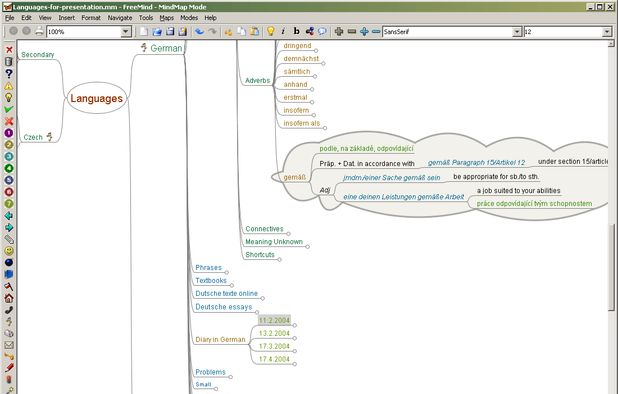Select the Languages root node
618x394 pixels.
pyautogui.click(x=97, y=98)
